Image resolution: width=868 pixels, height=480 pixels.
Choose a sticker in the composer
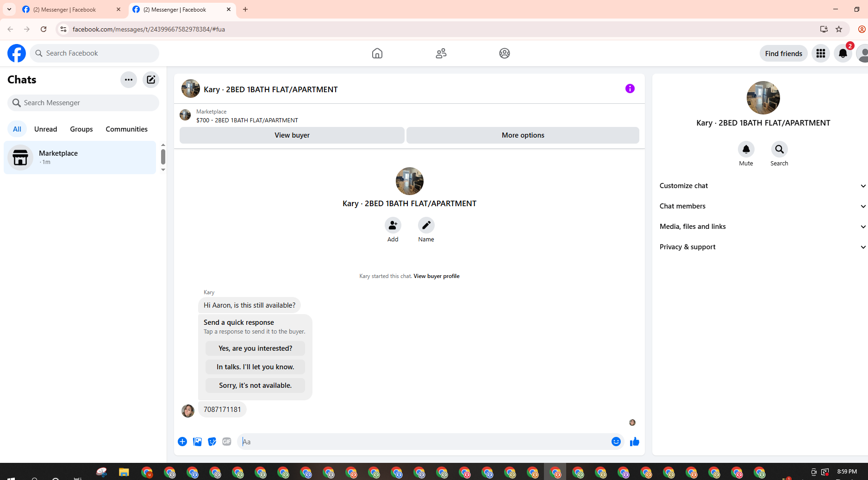tap(212, 442)
